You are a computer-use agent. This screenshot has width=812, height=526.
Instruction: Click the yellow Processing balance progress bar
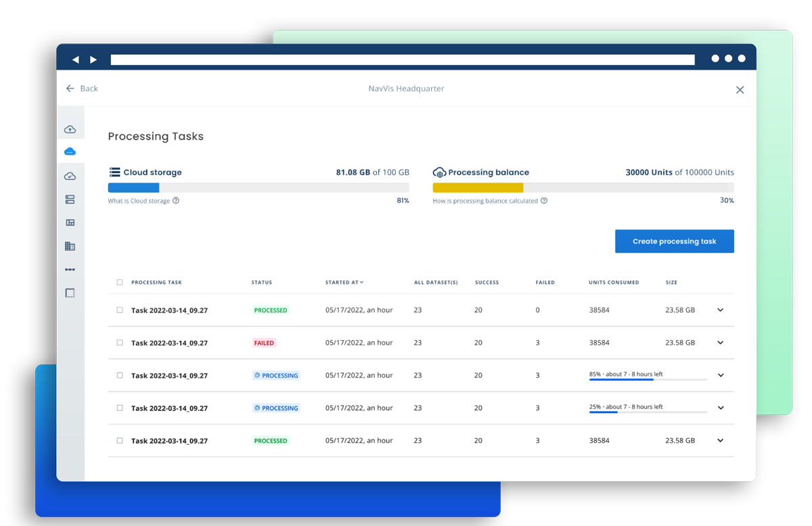coord(480,187)
